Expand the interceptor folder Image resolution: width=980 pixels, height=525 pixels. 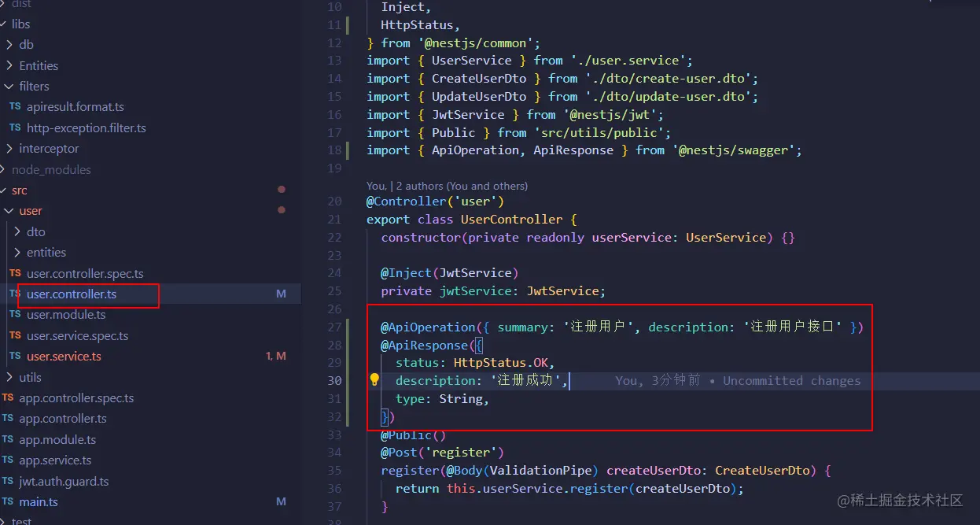click(x=9, y=149)
